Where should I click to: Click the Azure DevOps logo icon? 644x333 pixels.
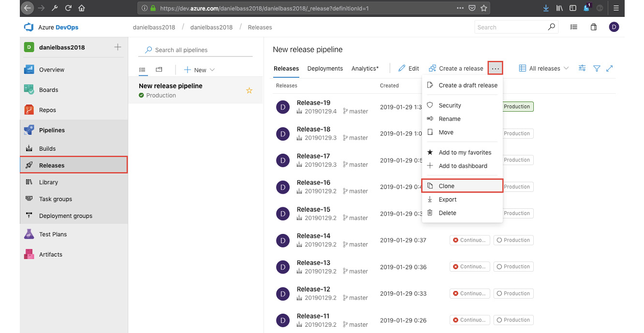[29, 27]
